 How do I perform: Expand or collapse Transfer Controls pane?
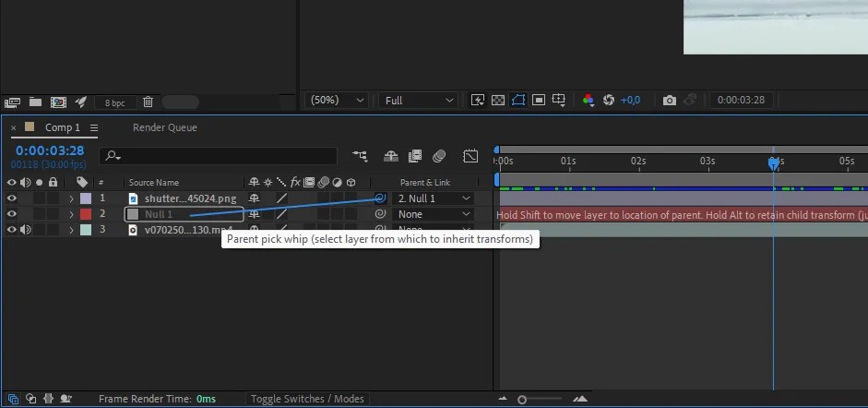[31, 398]
